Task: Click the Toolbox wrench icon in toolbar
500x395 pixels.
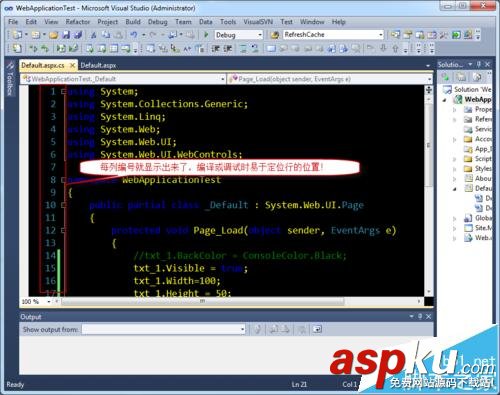Action: 444,35
